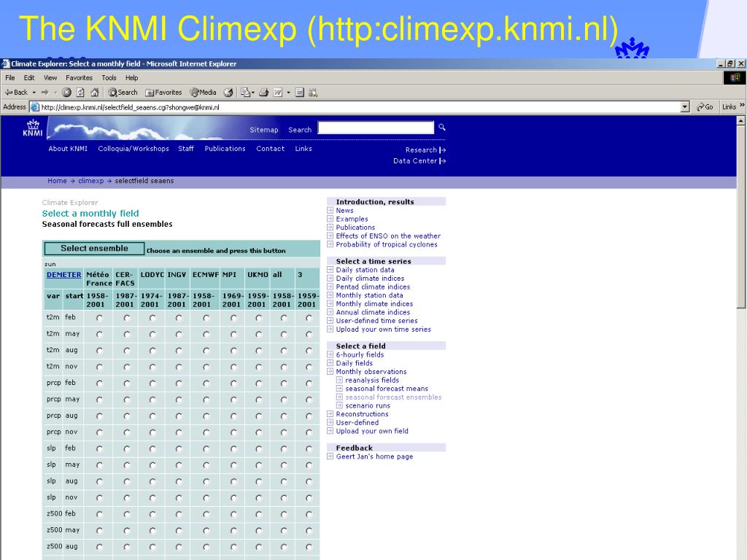Select z500 feb radio for LODYC

point(152,514)
